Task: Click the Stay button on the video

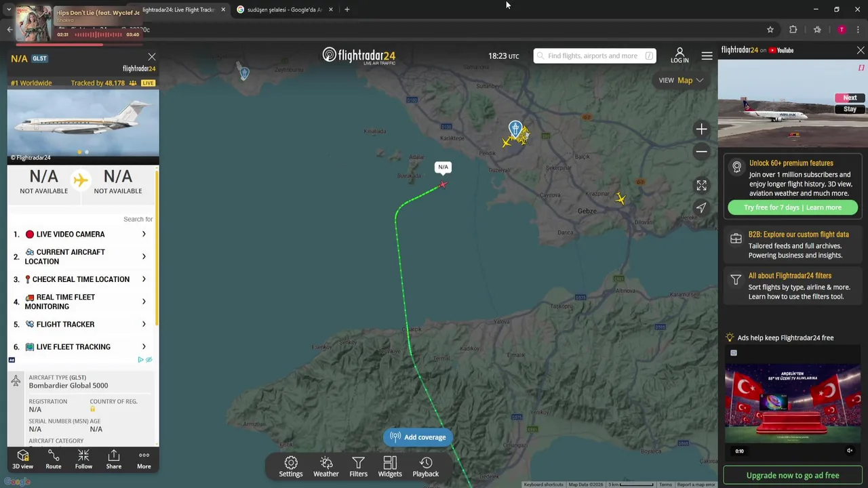Action: (850, 109)
